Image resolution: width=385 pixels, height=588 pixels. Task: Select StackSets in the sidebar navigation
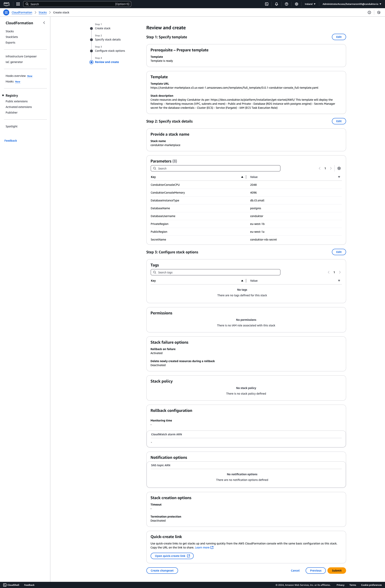(x=12, y=37)
